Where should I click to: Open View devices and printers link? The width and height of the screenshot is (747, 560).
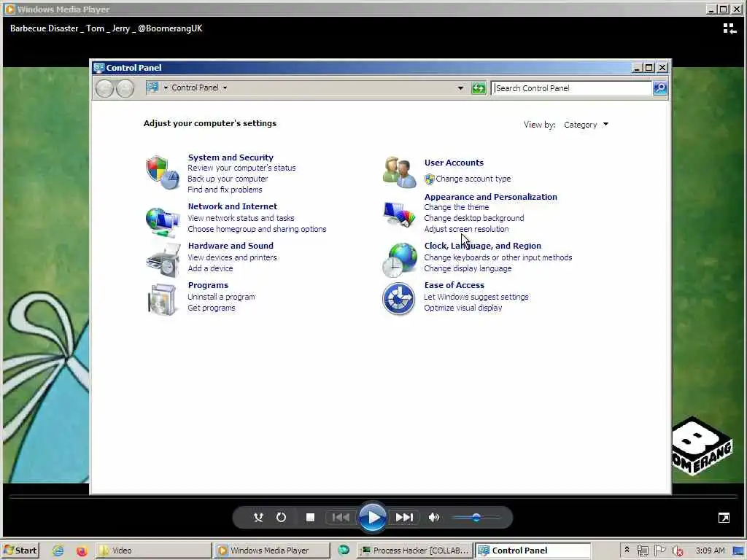tap(232, 257)
